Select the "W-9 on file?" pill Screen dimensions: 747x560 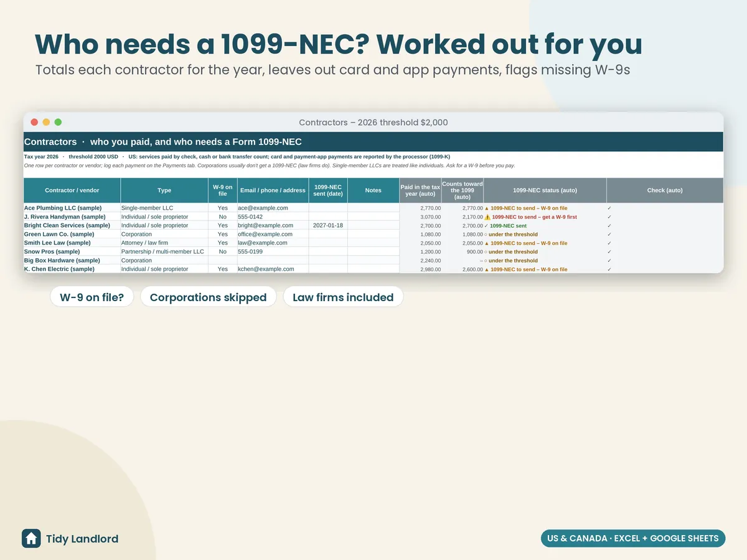click(92, 297)
